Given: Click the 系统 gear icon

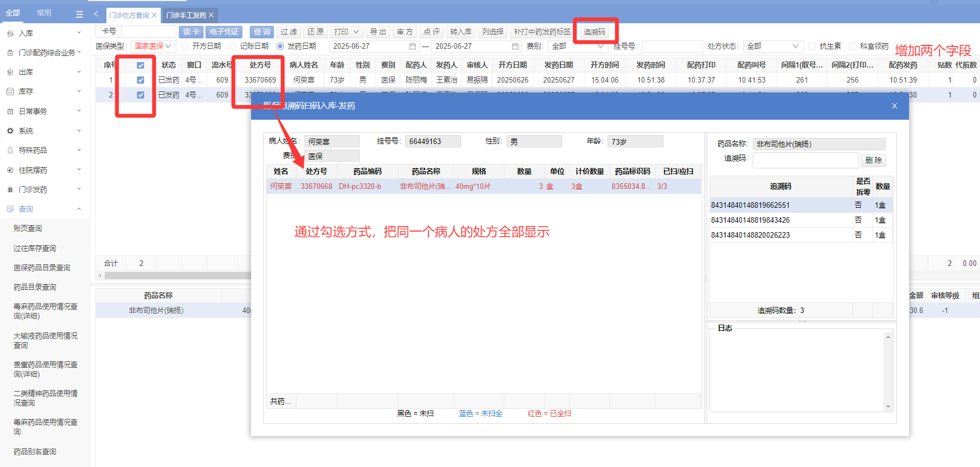Looking at the screenshot, I should coord(10,131).
